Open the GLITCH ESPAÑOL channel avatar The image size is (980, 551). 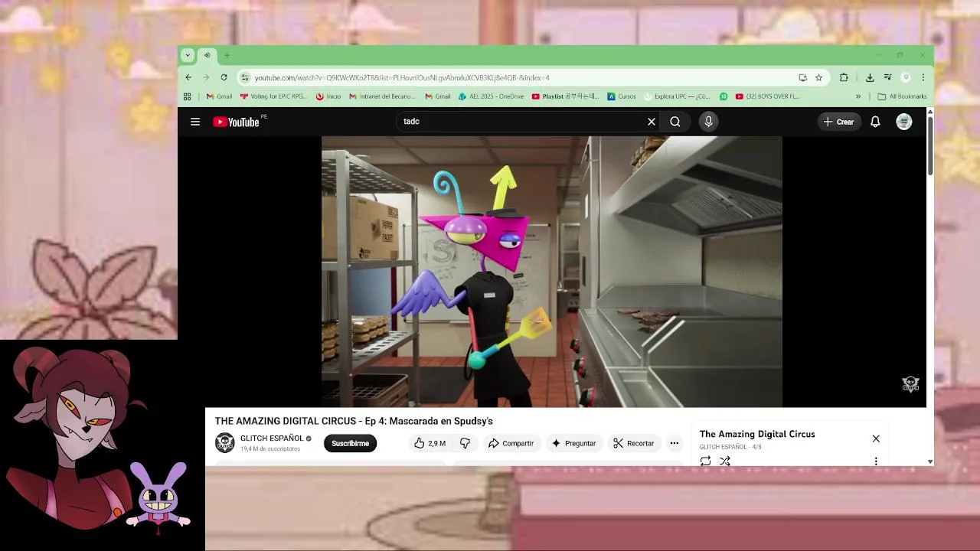click(x=224, y=443)
